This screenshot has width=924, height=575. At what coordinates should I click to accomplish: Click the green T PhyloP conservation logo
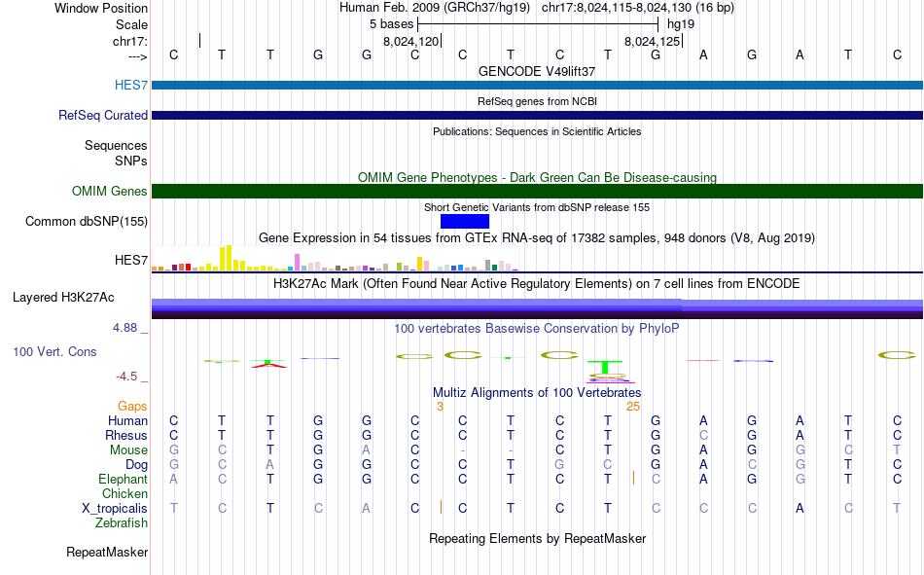coord(605,367)
